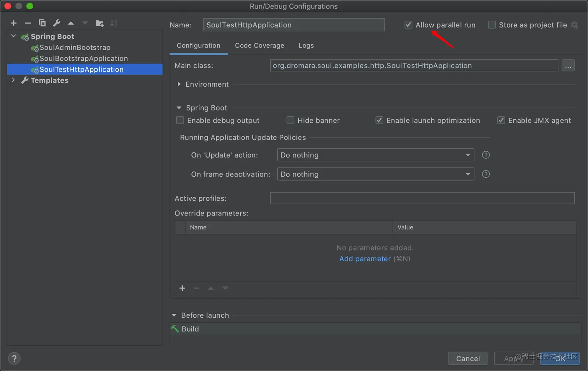Expand the Environment section

[x=179, y=84]
